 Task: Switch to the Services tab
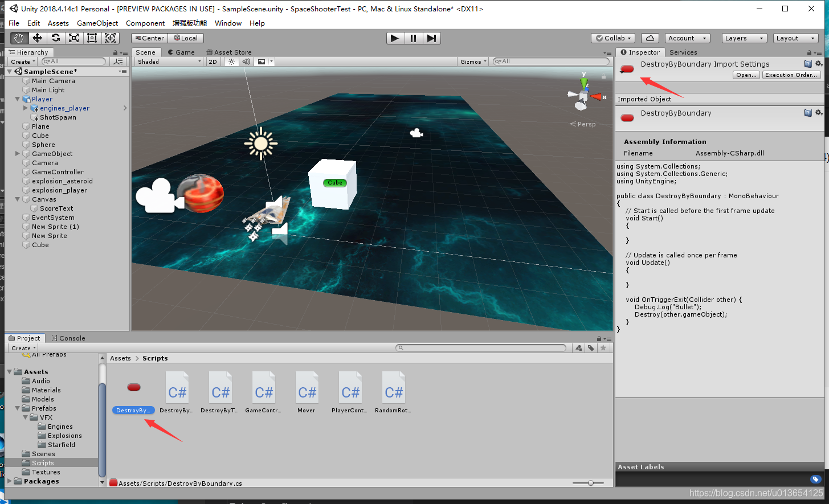(683, 52)
